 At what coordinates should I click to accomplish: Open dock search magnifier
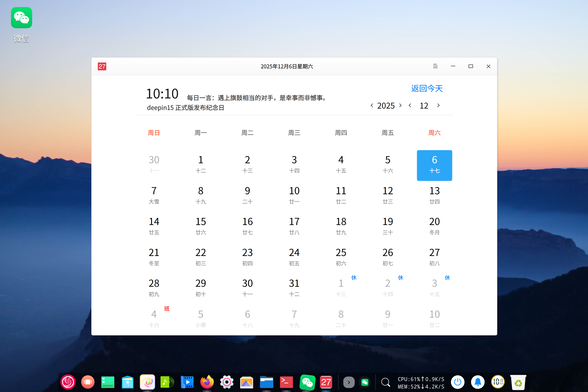[385, 382]
